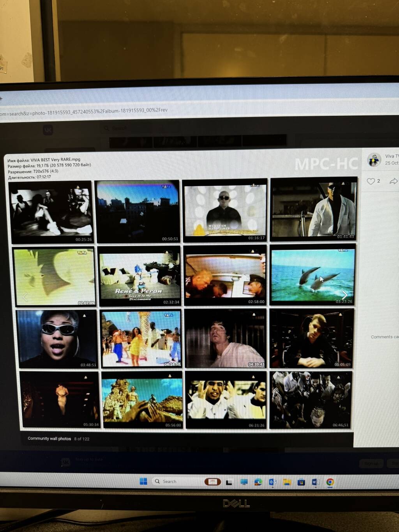The width and height of the screenshot is (399, 532).
Task: Launch Google Chrome from the taskbar
Action: tap(330, 482)
